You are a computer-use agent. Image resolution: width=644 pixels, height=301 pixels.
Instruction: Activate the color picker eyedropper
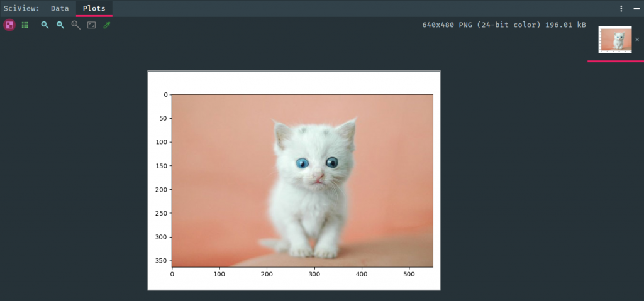coord(107,25)
